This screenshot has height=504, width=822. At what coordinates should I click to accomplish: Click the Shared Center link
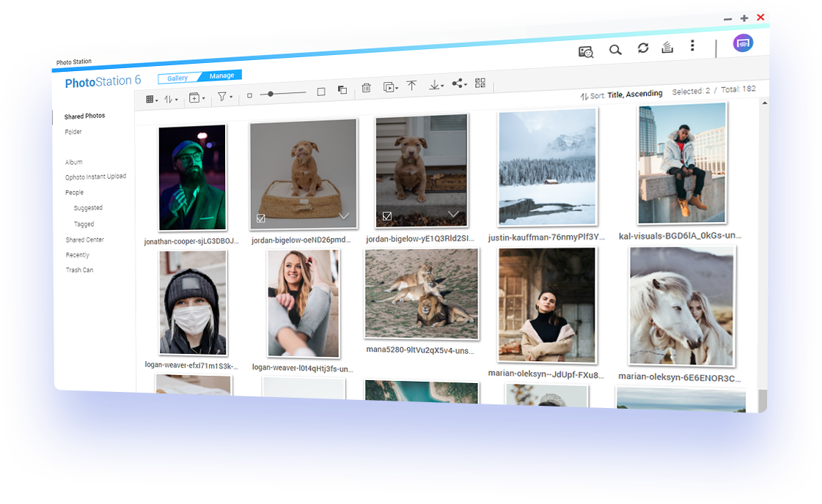click(x=84, y=240)
